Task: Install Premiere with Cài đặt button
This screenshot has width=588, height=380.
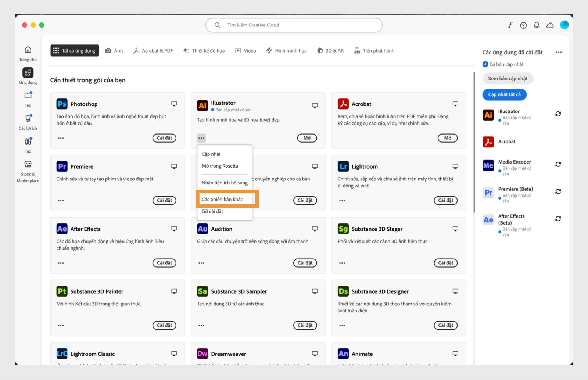Action: 164,201
